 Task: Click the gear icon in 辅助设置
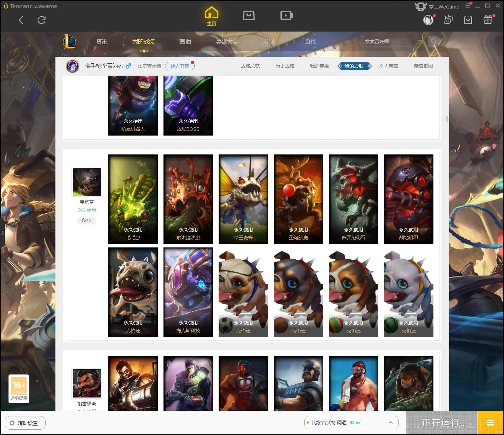tap(12, 423)
